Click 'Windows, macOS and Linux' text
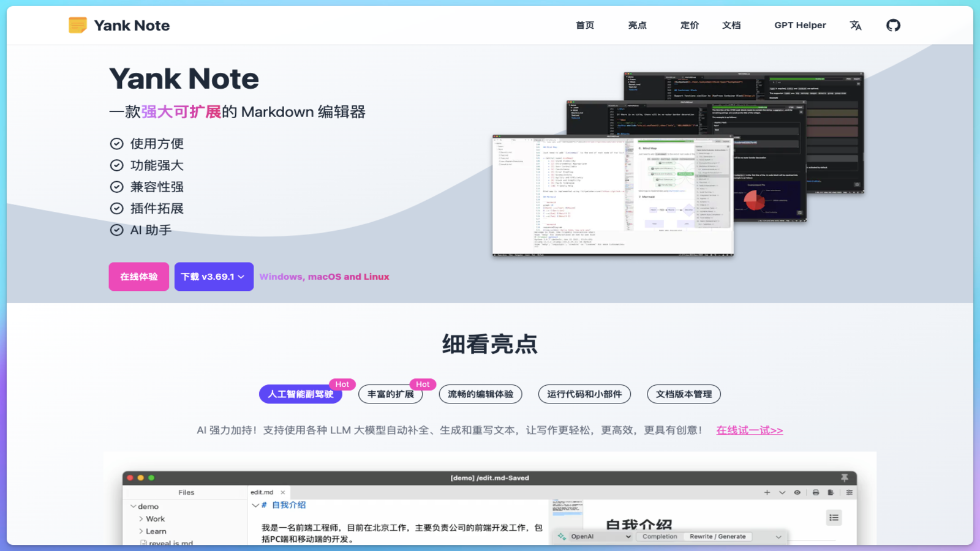Image resolution: width=980 pixels, height=551 pixels. (x=324, y=277)
